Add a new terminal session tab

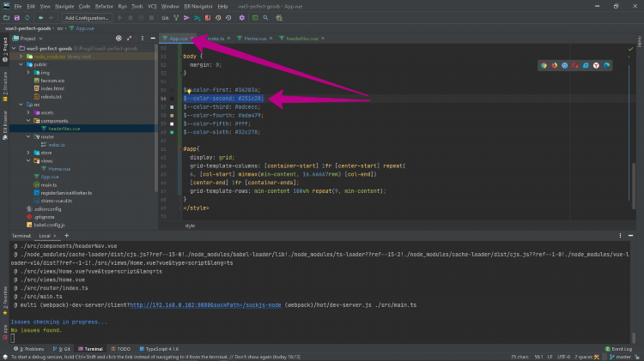click(66, 236)
